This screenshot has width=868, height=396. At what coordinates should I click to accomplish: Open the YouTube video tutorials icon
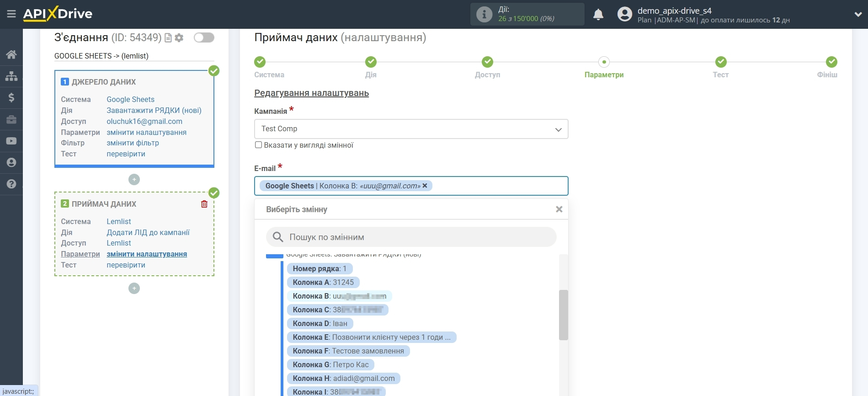point(11,141)
